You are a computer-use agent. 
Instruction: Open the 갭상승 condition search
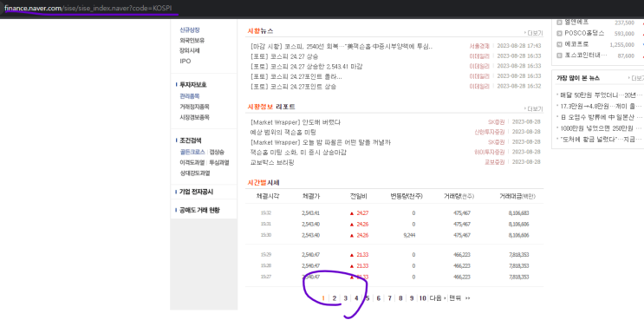(217, 152)
